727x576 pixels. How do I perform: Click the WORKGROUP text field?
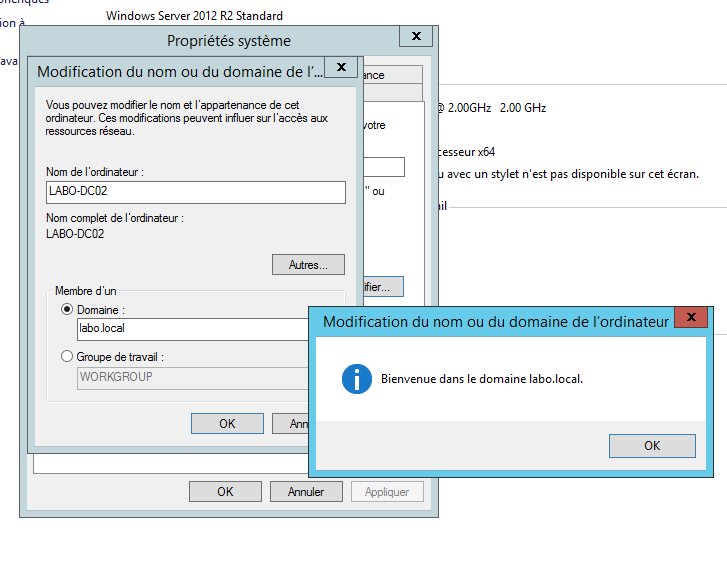point(192,377)
